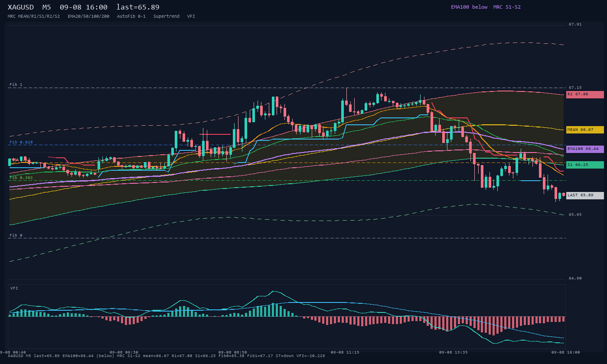Click the LAST 65.89 price tag
607x364 pixels.
(585, 195)
